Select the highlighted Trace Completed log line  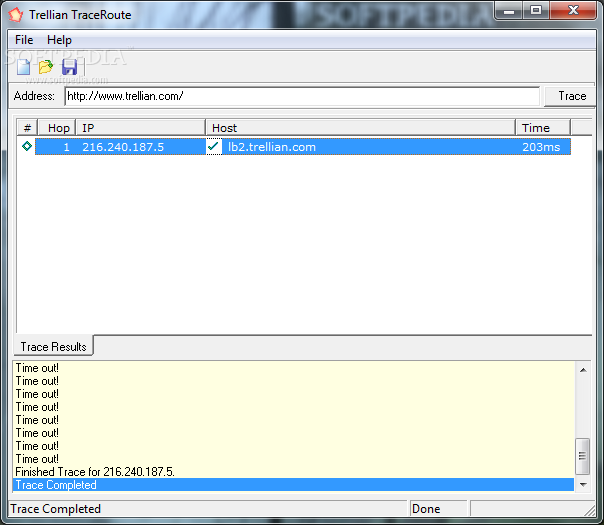click(x=293, y=485)
